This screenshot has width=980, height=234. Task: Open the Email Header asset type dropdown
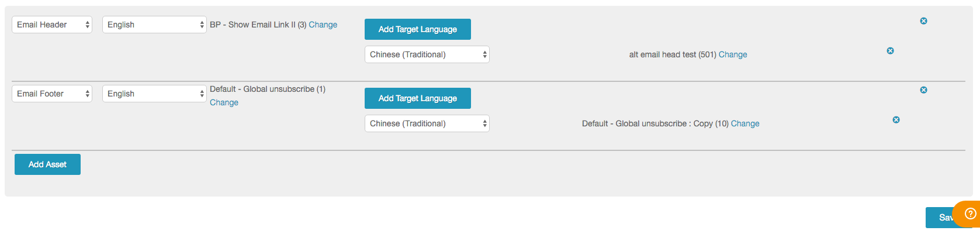[x=52, y=25]
